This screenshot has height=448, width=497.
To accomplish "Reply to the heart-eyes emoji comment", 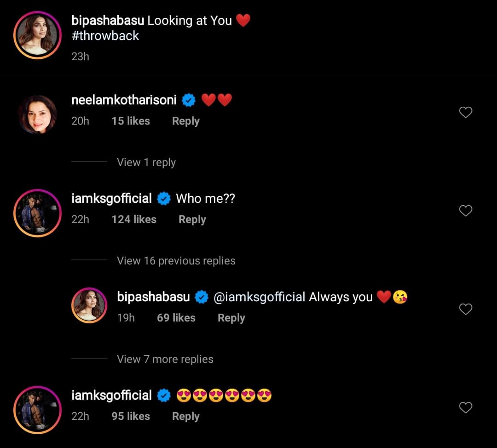I will [185, 416].
